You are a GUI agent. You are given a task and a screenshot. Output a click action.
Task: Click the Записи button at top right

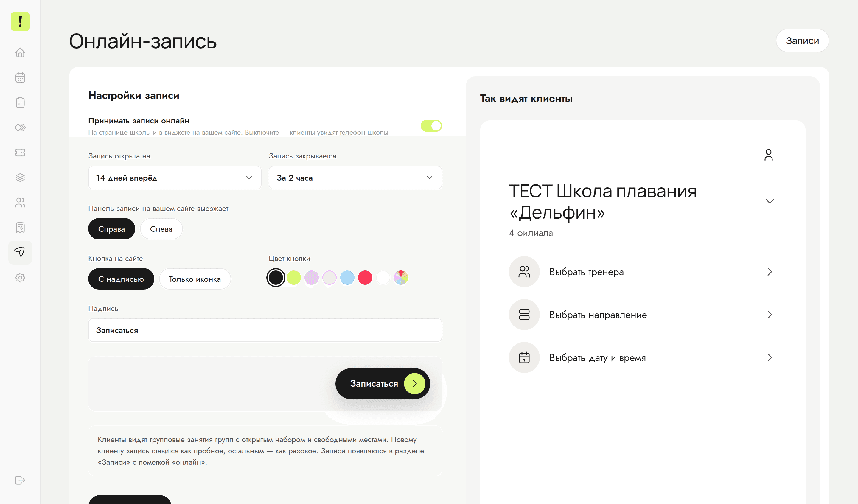click(x=802, y=41)
